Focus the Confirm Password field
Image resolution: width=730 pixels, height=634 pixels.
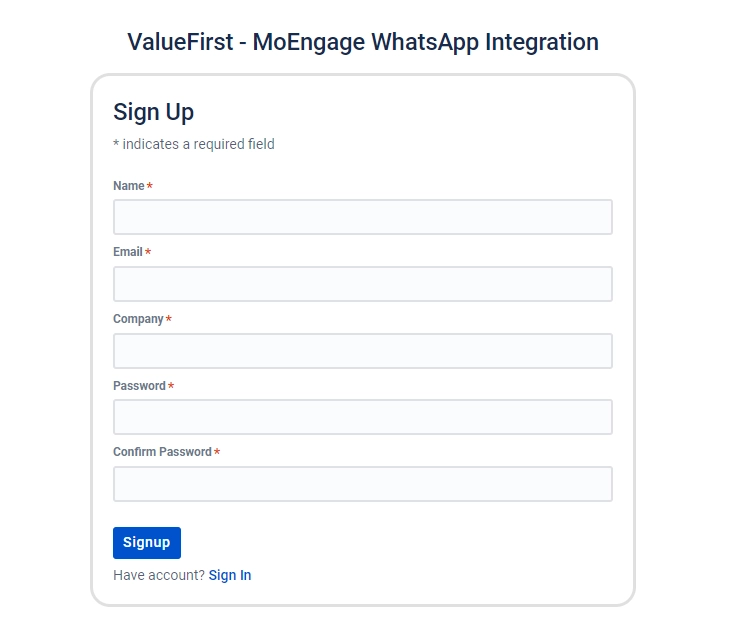tap(362, 484)
